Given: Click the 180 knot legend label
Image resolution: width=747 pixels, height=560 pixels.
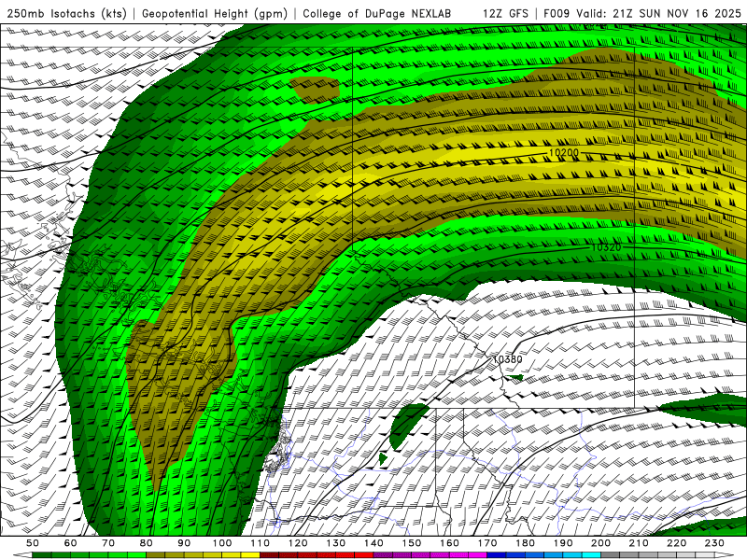Looking at the screenshot, I should coord(525,543).
